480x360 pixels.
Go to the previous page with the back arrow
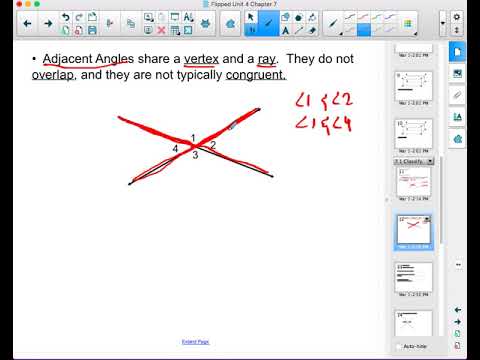(x=27, y=24)
